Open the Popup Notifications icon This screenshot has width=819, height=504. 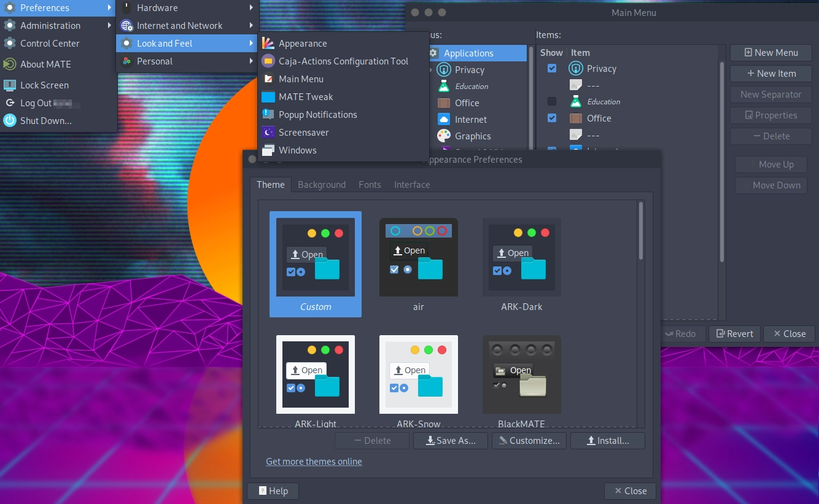(268, 115)
